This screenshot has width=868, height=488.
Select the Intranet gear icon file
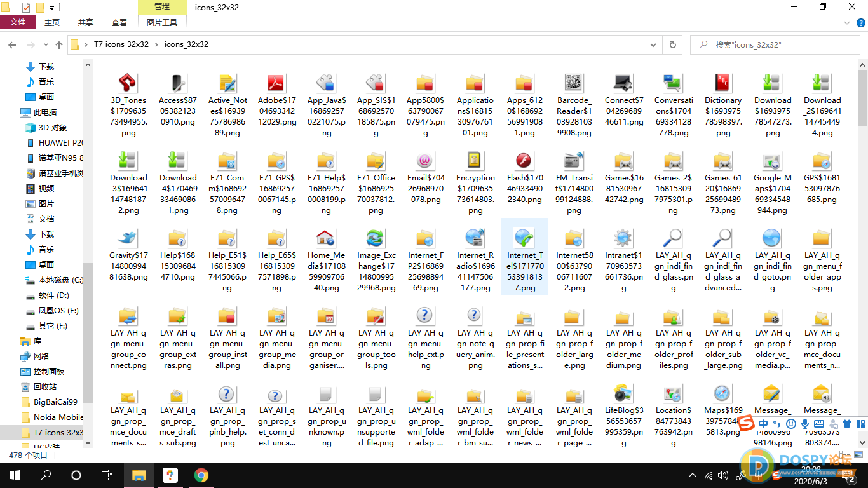(624, 261)
